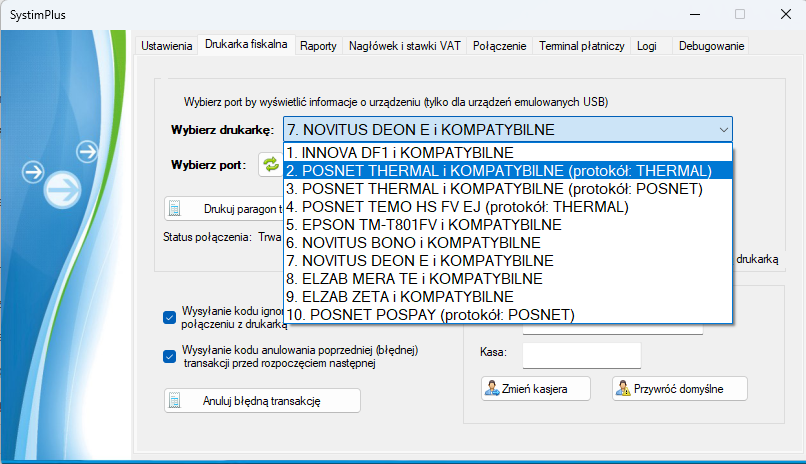
Task: Toggle the Wysyłanie kodu ignorowania checkbox
Action: pyautogui.click(x=169, y=318)
